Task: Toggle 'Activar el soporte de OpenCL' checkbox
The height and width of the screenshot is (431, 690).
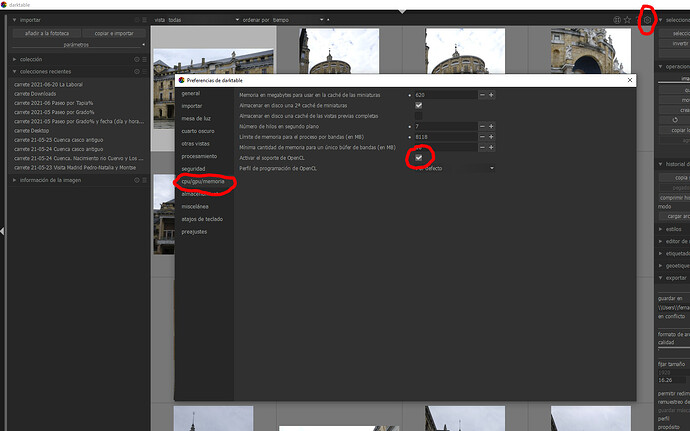Action: click(419, 158)
